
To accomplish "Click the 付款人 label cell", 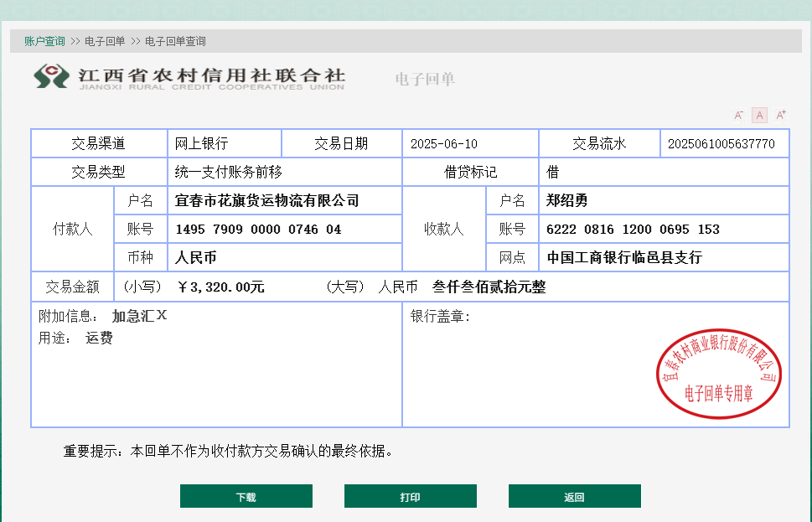I will [x=73, y=229].
